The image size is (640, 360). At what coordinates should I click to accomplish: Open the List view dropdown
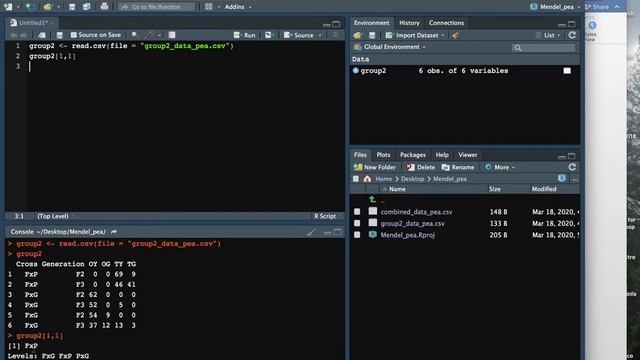point(548,36)
